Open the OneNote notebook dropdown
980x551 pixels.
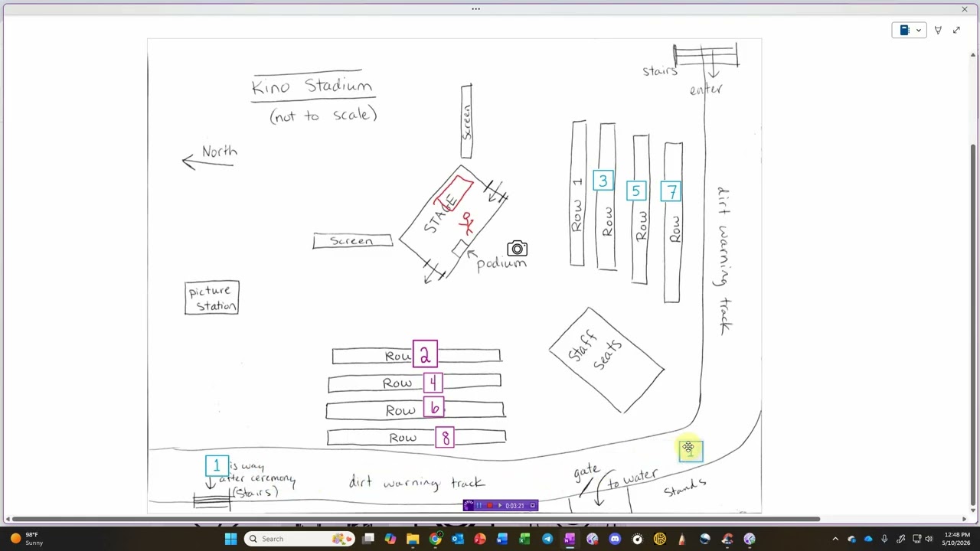click(909, 30)
